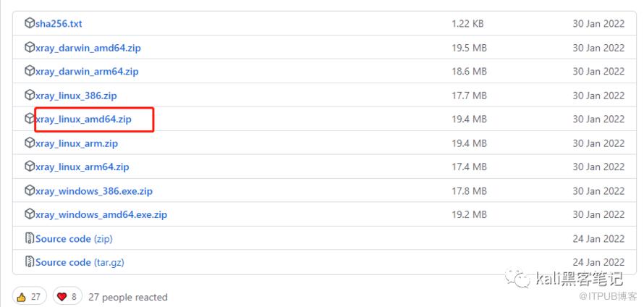The width and height of the screenshot is (644, 307).
Task: Click the package icon beside xray_darwin_amd64.zip
Action: click(x=30, y=48)
